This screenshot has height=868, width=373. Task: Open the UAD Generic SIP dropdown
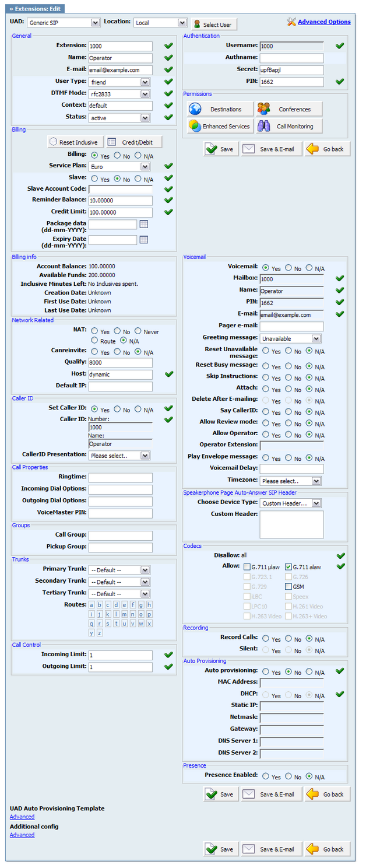[x=64, y=22]
